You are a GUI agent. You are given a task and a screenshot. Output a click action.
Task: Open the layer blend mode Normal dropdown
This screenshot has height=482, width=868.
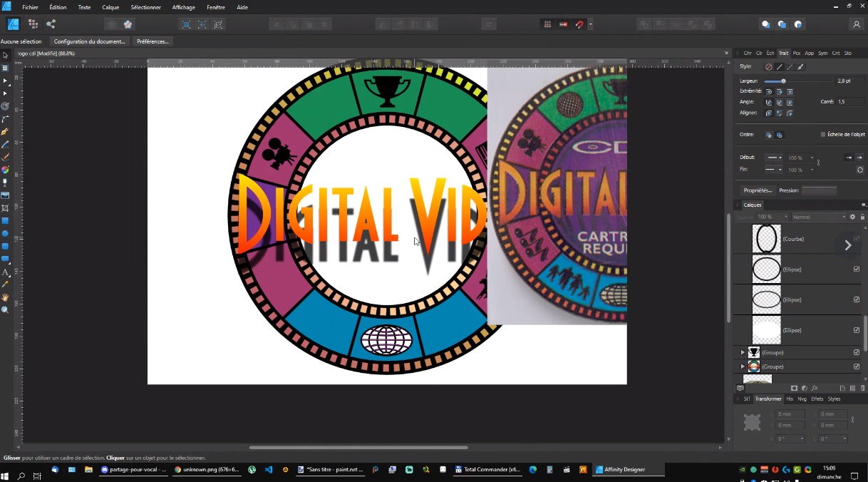click(819, 217)
